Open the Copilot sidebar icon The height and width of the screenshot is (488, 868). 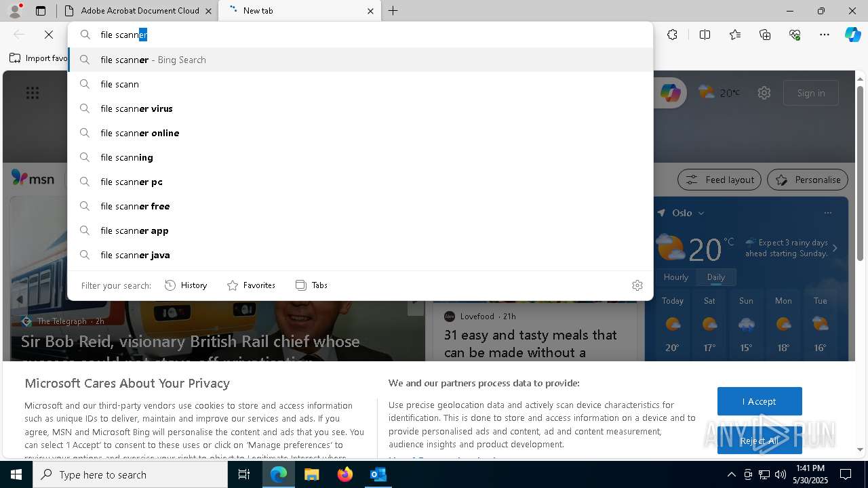(x=852, y=35)
